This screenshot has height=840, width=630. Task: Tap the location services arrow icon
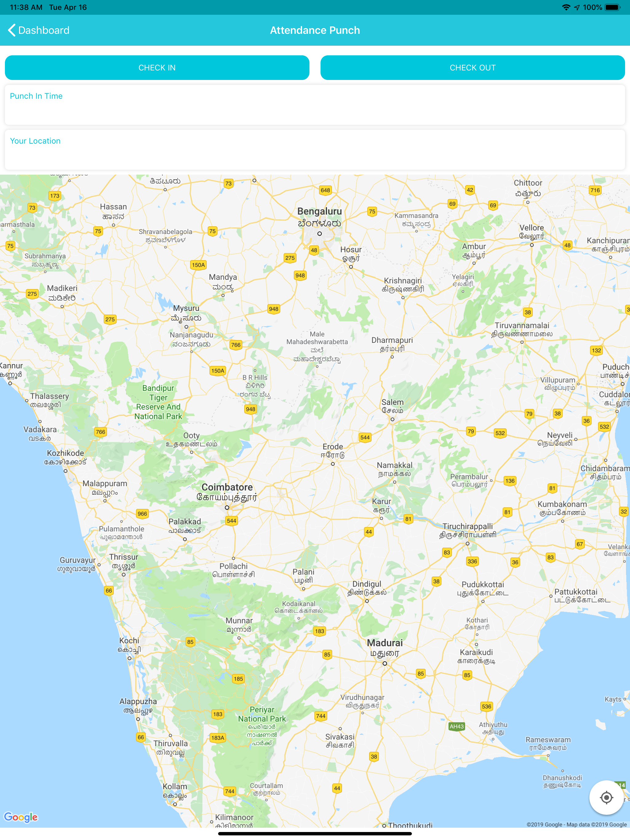[x=577, y=7]
